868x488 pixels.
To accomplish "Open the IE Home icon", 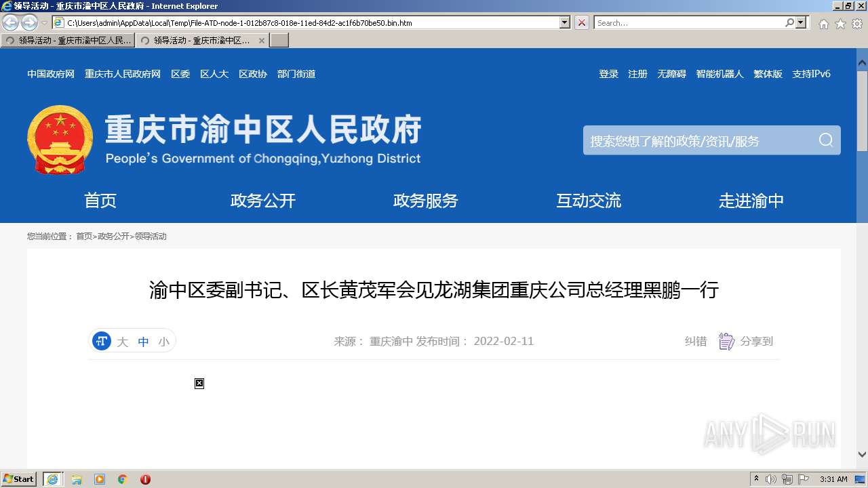I will tap(823, 24).
